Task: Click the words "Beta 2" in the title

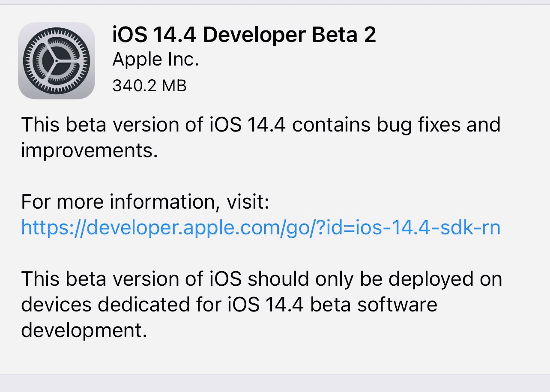Action: click(x=344, y=35)
